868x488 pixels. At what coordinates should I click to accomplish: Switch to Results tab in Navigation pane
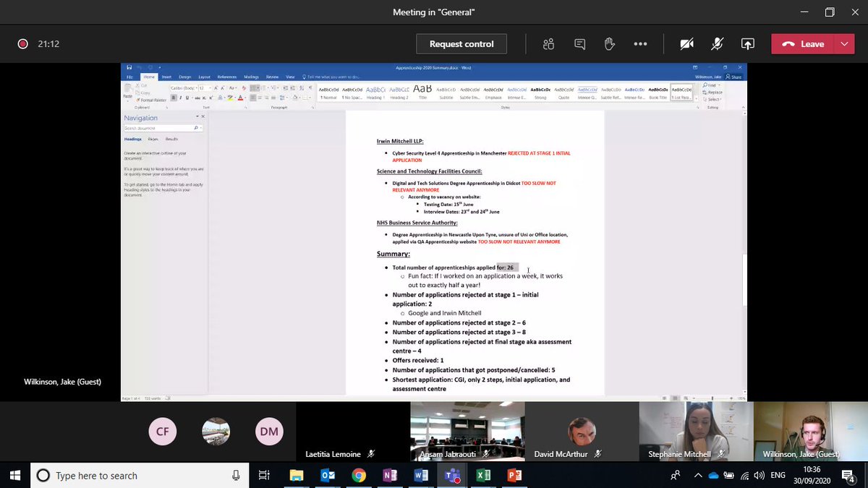171,139
